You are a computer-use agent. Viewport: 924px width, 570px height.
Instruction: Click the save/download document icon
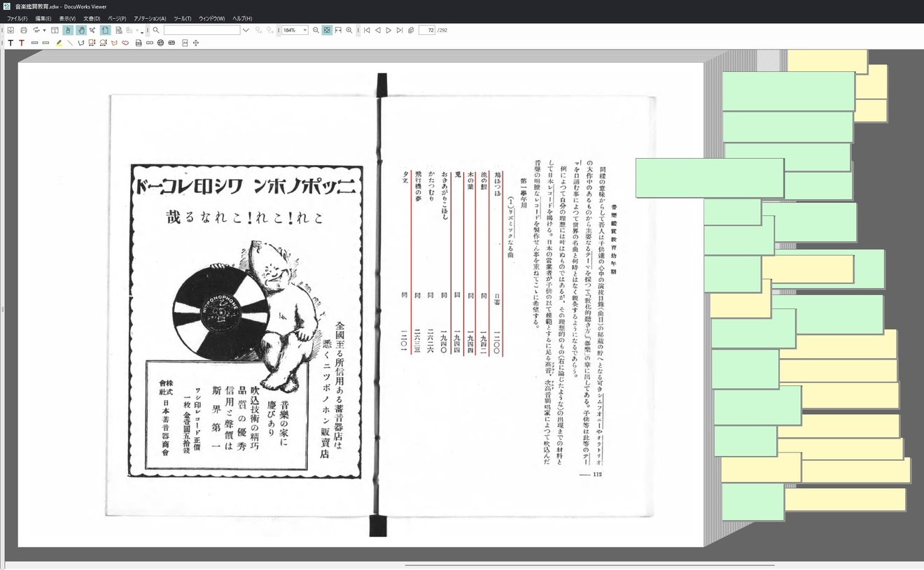point(10,30)
